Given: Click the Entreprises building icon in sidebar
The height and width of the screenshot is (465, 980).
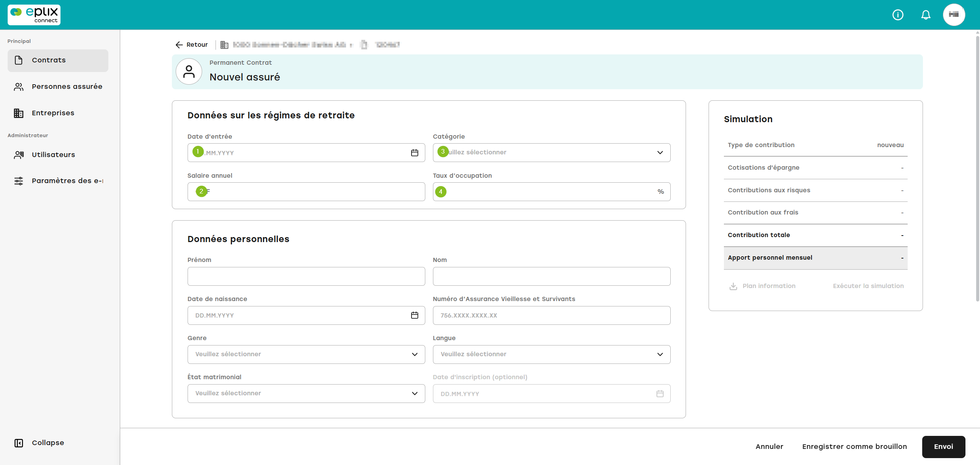Looking at the screenshot, I should (x=19, y=113).
